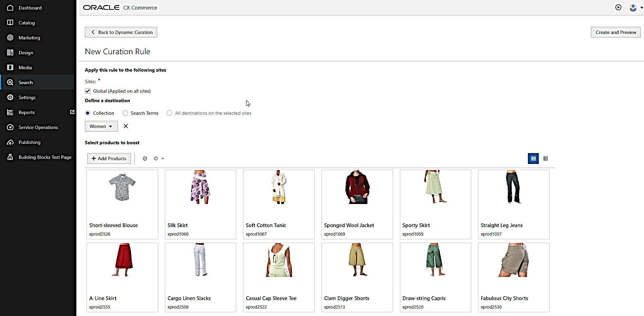
Task: Select All destinations on selected sites option
Action: point(169,113)
